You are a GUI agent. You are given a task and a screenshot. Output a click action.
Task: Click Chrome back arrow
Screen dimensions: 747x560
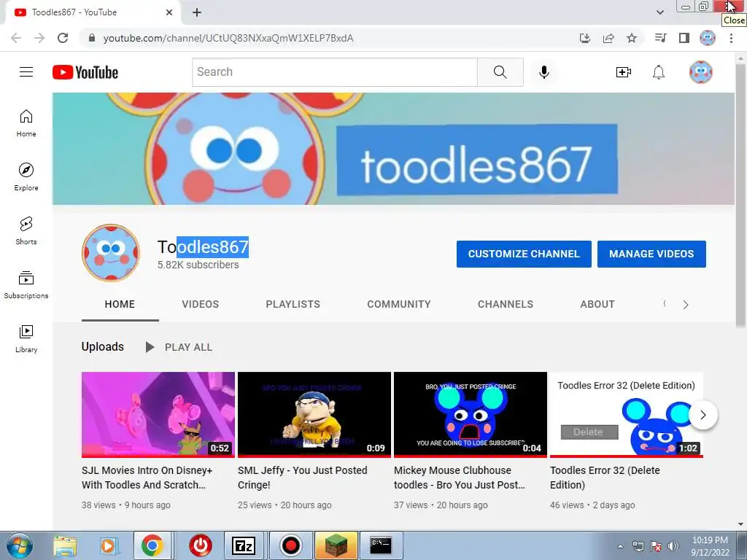16,38
